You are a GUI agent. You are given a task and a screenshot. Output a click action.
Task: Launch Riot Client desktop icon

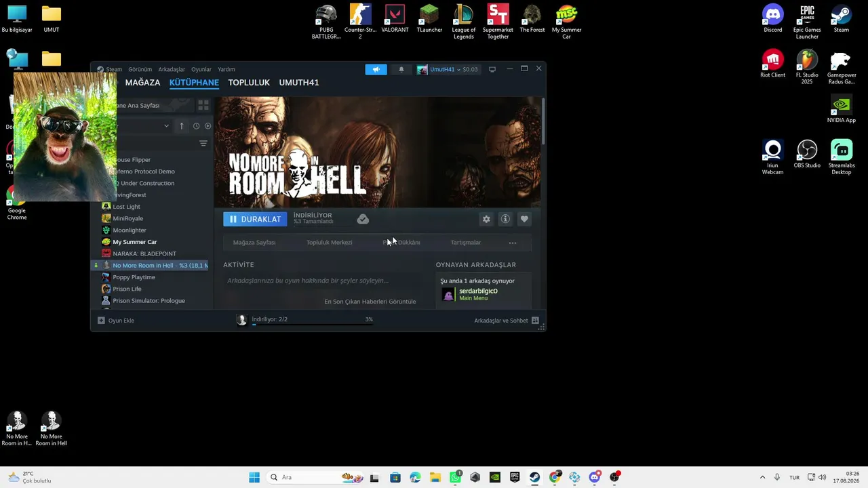773,64
